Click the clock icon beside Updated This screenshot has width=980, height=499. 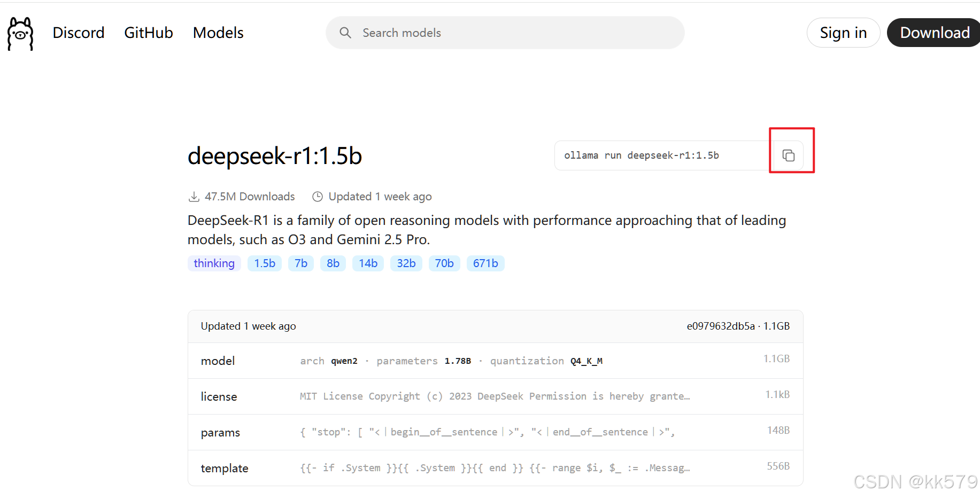click(x=318, y=197)
